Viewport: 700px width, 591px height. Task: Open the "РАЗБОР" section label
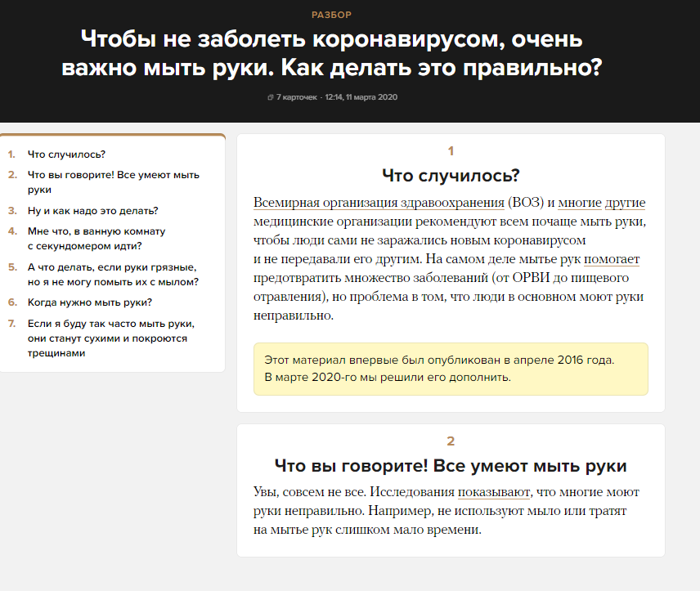click(330, 14)
